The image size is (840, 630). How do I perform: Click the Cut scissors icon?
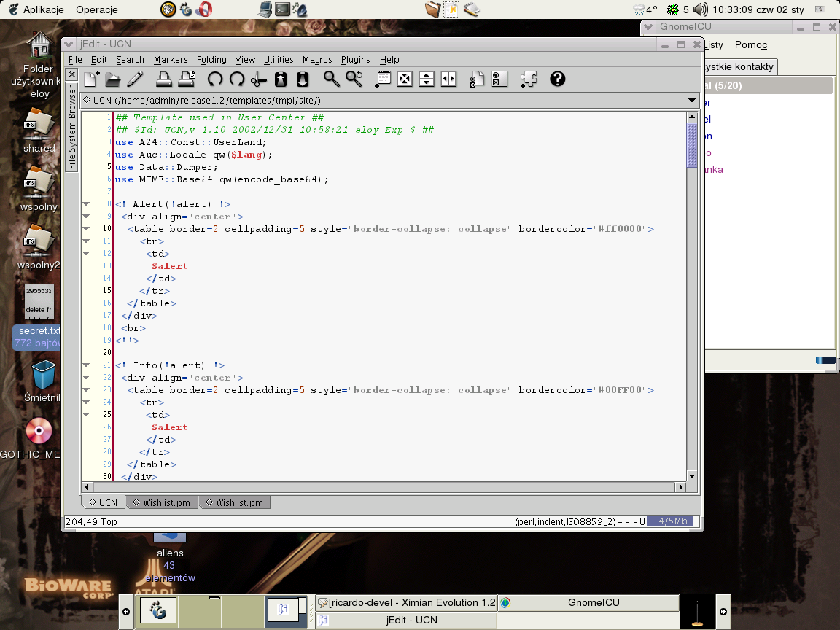point(259,79)
